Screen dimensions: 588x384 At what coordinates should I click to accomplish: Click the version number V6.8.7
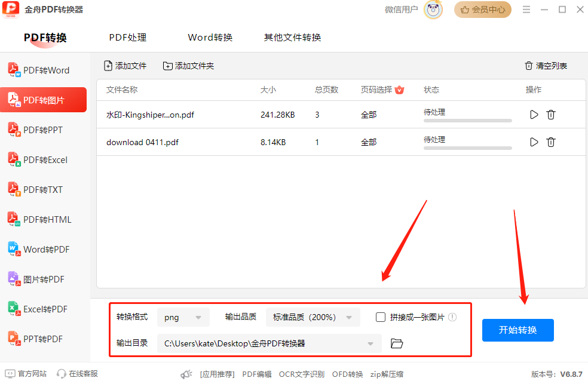[571, 374]
